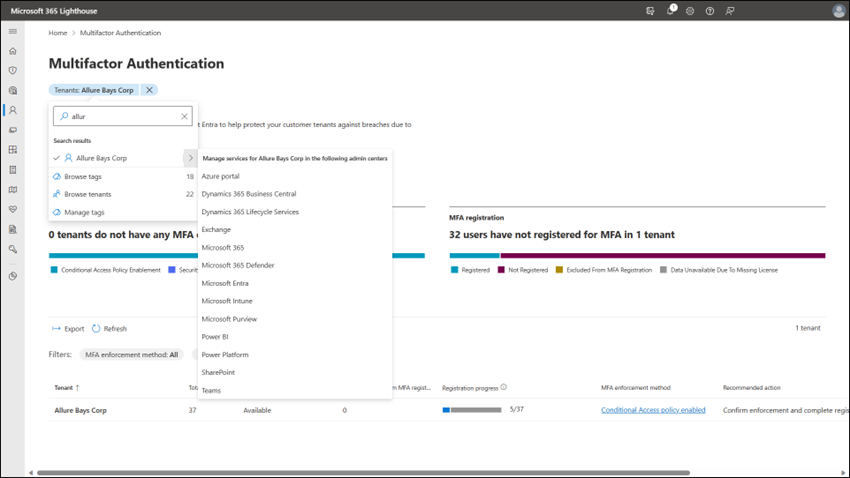Click the 5/37 registration progress bar

click(x=472, y=410)
